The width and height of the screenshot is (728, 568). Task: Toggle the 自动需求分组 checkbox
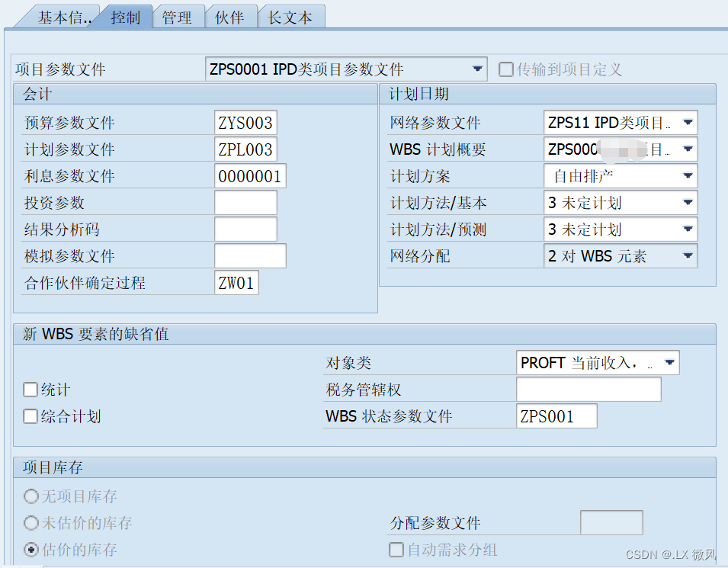(x=396, y=550)
